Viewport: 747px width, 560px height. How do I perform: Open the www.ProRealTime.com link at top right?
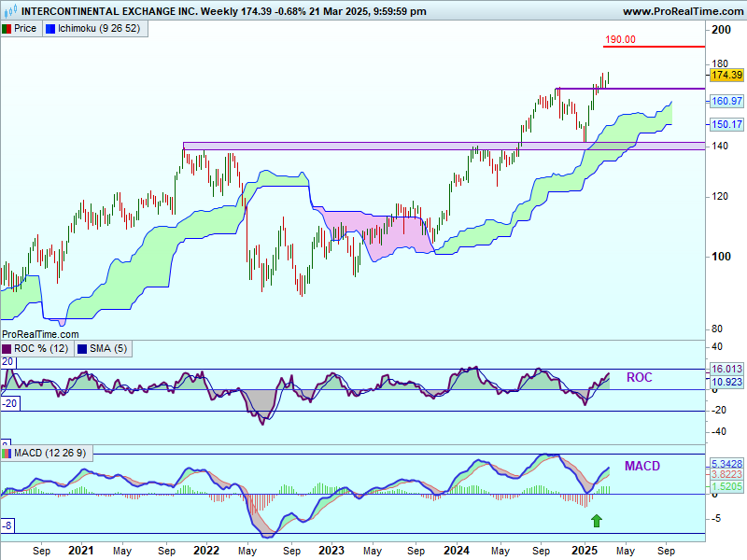coord(682,11)
